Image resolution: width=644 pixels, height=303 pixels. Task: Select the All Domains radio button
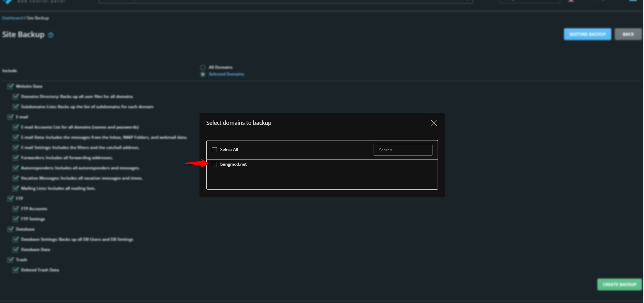[x=203, y=67]
